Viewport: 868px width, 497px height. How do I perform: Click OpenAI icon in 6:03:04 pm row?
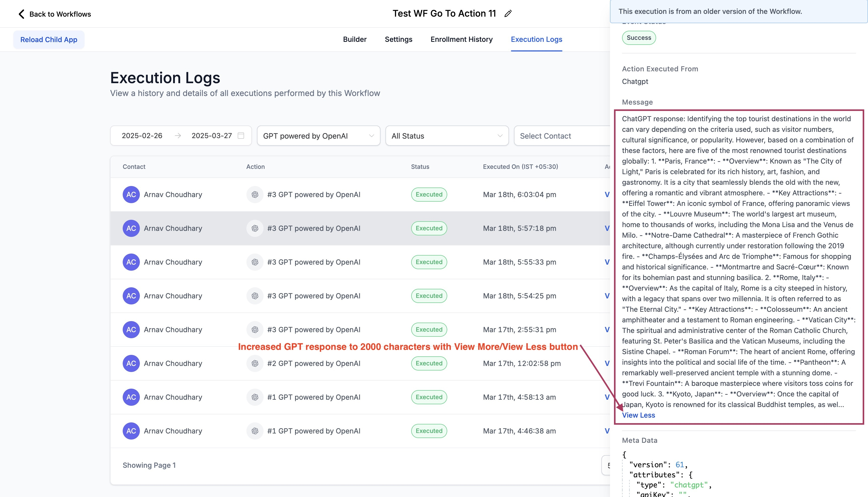[254, 195]
